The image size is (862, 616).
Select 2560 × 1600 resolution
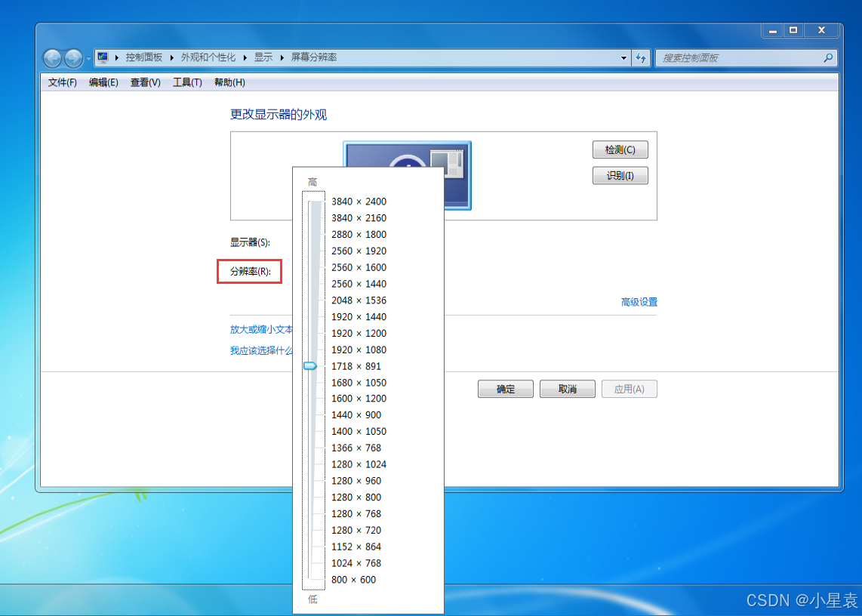359,267
